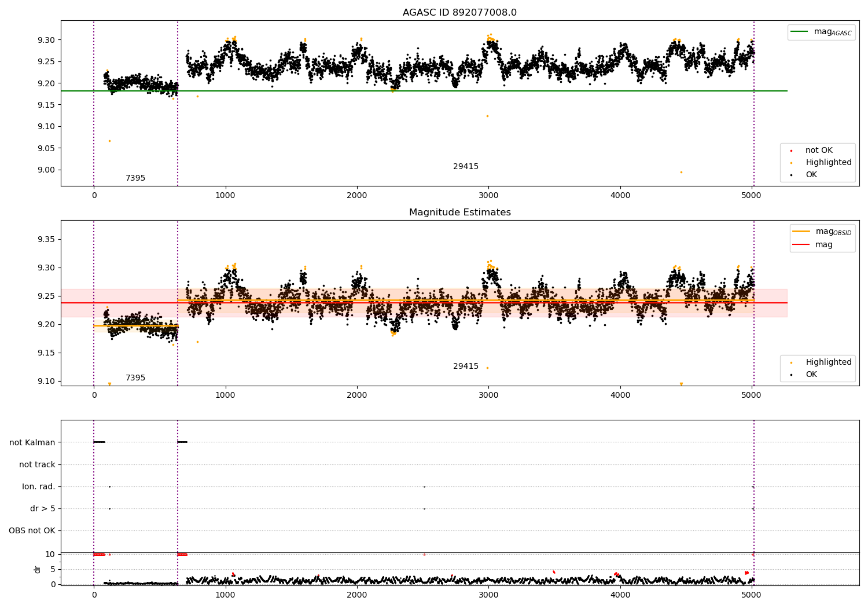Image resolution: width=868 pixels, height=608 pixels.
Task: Click the red 'mag' legend line sample
Action: click(x=801, y=245)
